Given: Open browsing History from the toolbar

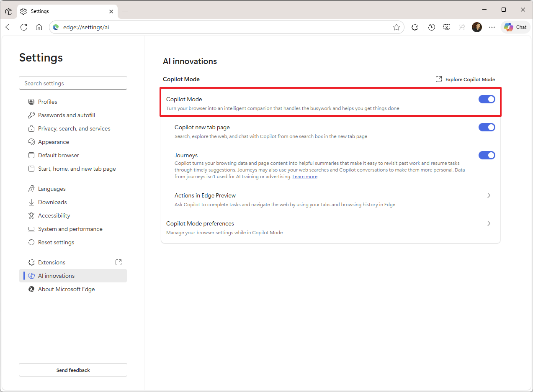Looking at the screenshot, I should click(431, 27).
